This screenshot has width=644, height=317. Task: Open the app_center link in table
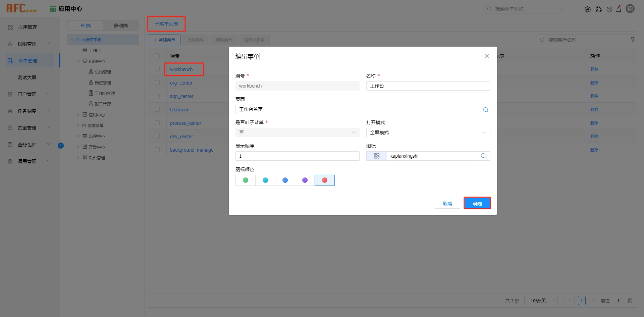[182, 96]
